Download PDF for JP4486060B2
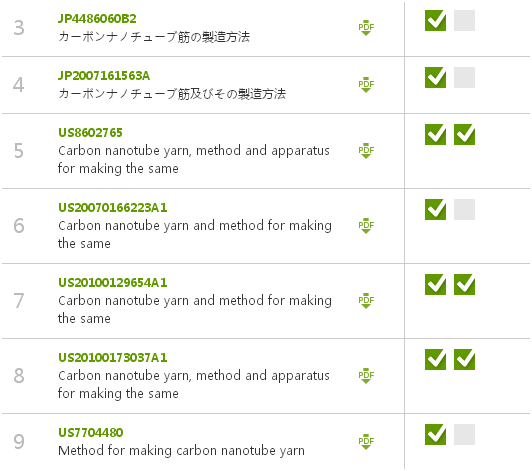The height and width of the screenshot is (471, 532). coord(366,28)
